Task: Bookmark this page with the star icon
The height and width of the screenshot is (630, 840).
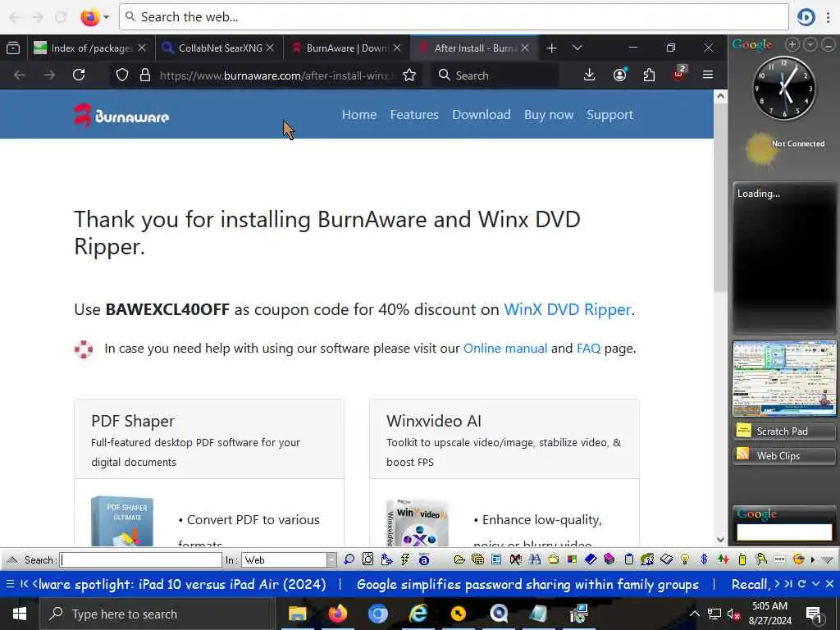Action: (409, 75)
